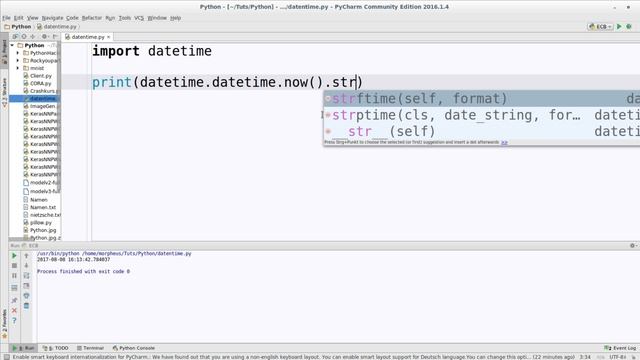
Task: Click the dump threads icon below pause
Action: tap(14, 288)
